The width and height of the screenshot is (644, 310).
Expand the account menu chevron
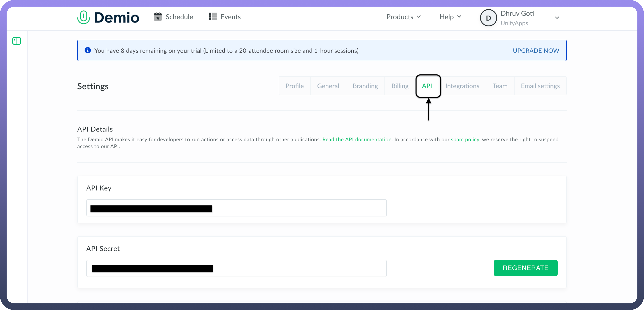click(557, 18)
